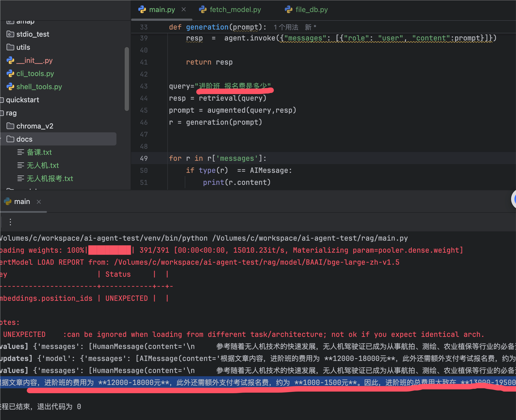516x420 pixels.
Task: Switch to the fetch_model.py tab
Action: click(235, 10)
